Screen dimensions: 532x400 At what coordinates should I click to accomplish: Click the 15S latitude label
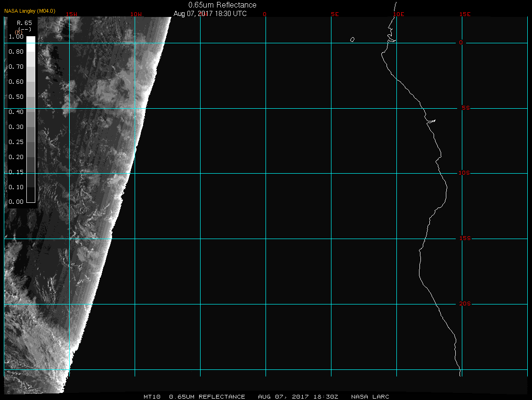[464, 239]
